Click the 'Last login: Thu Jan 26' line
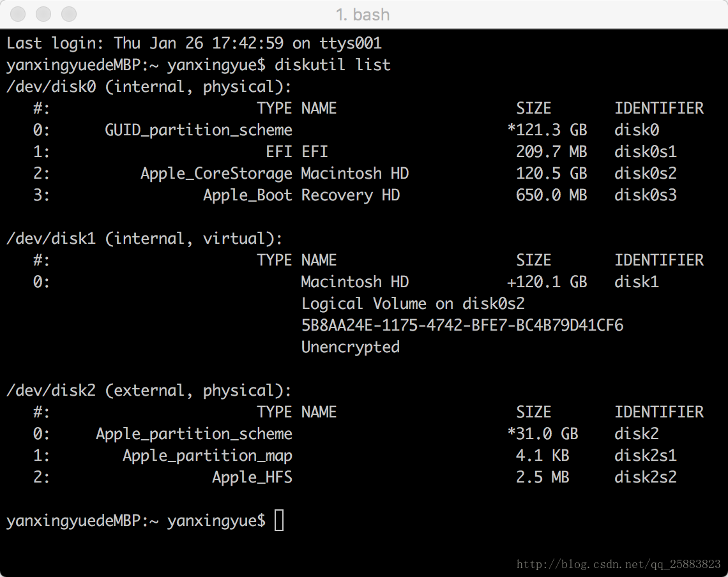Viewport: 728px width, 577px height. coord(194,43)
